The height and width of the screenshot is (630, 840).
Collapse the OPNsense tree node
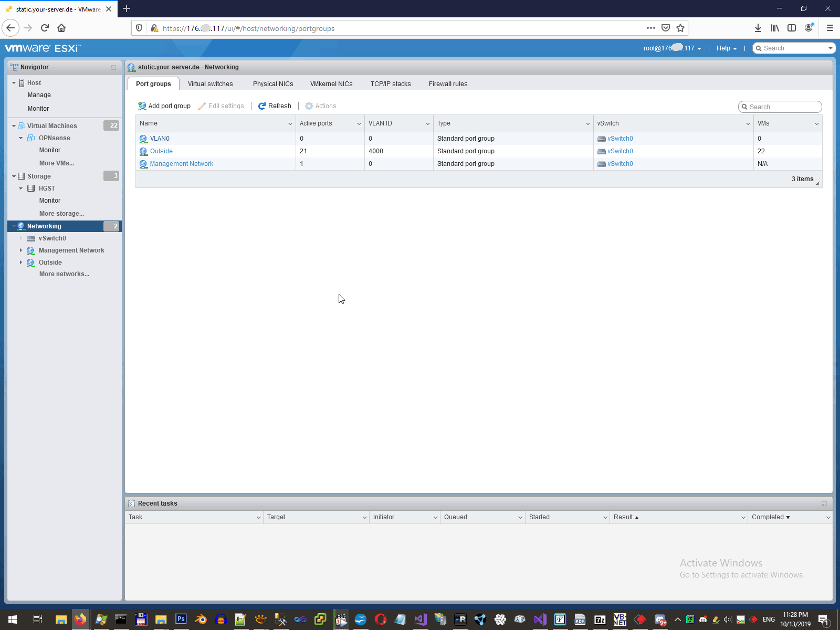tap(21, 138)
